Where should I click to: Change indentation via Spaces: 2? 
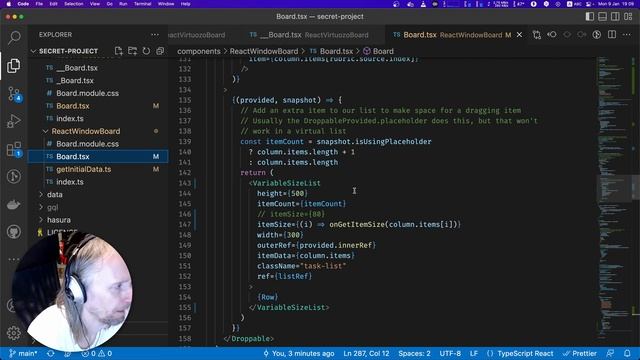click(x=414, y=353)
